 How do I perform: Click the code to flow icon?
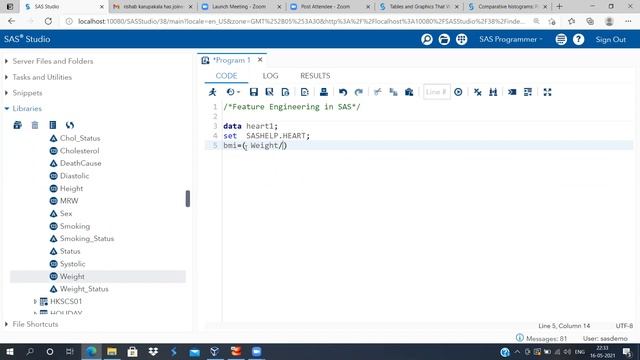click(x=304, y=92)
